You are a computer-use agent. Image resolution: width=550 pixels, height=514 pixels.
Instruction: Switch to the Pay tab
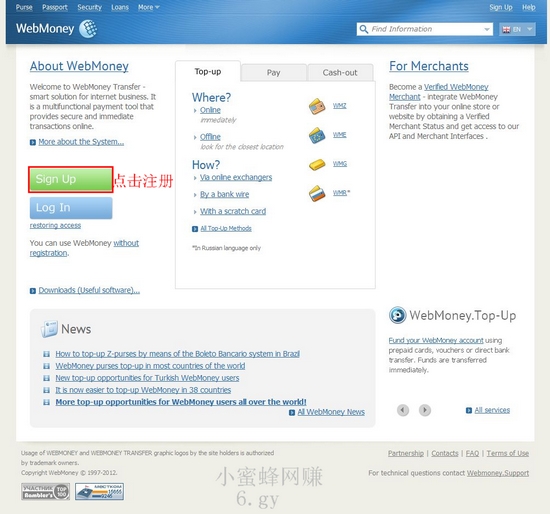tap(274, 73)
